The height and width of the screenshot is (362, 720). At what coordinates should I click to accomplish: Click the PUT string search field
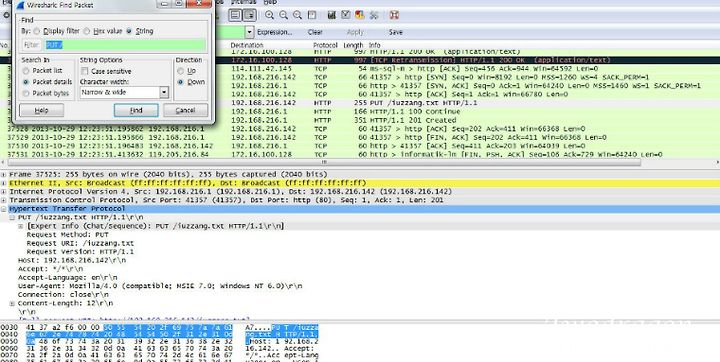click(x=125, y=45)
